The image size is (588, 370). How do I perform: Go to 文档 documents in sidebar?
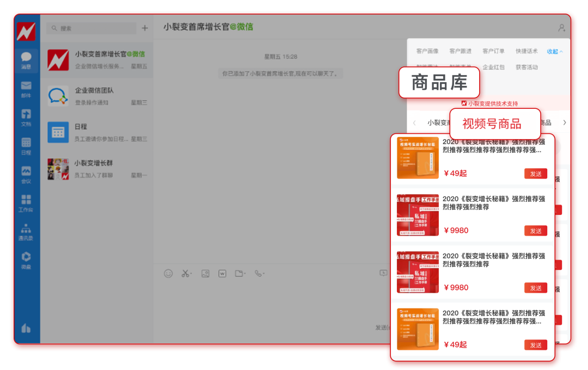26,117
